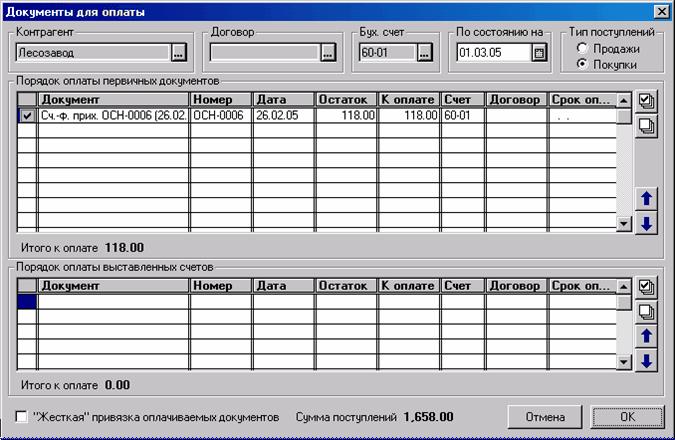Viewport: 675px width, 440px height.
Task: Select the Покупки radio button
Action: (x=582, y=64)
